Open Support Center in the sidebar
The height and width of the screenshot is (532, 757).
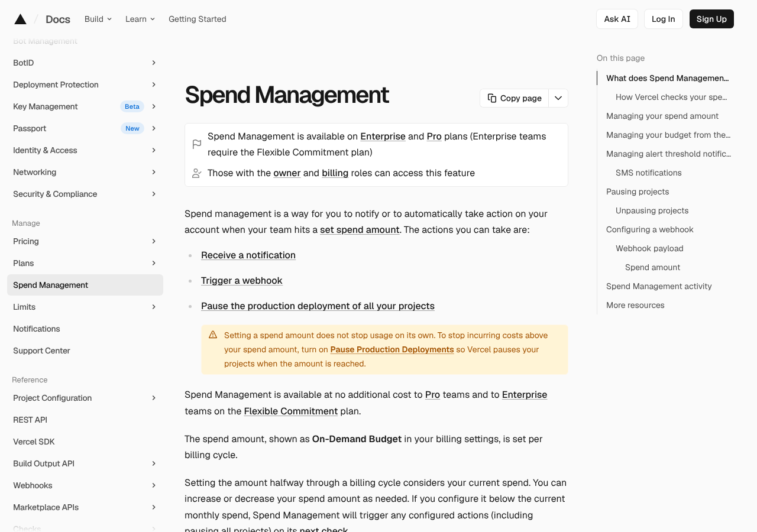point(85,351)
